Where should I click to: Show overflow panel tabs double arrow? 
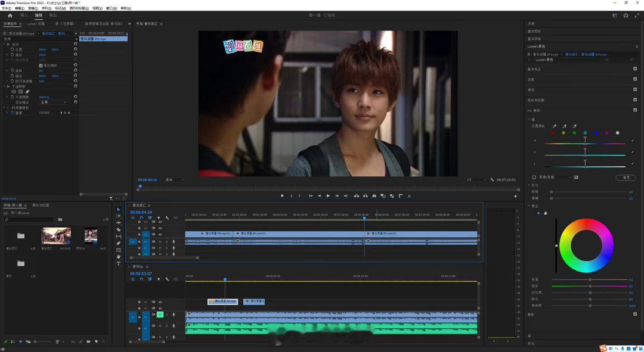[129, 24]
